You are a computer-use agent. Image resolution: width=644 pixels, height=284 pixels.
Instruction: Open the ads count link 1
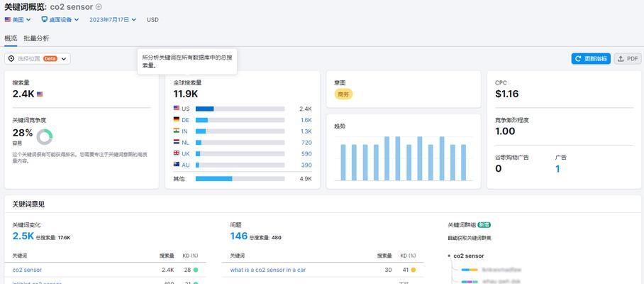(557, 168)
